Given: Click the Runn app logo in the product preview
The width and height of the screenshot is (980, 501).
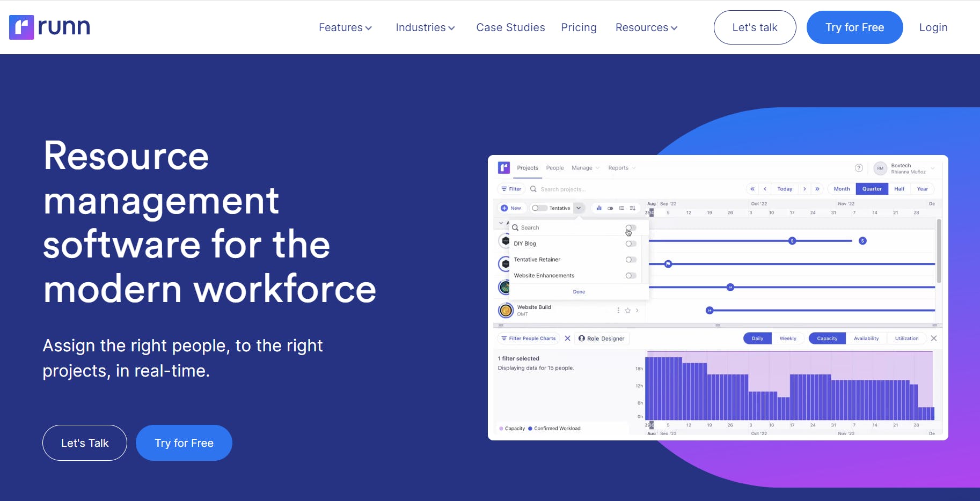Looking at the screenshot, I should click(x=503, y=168).
